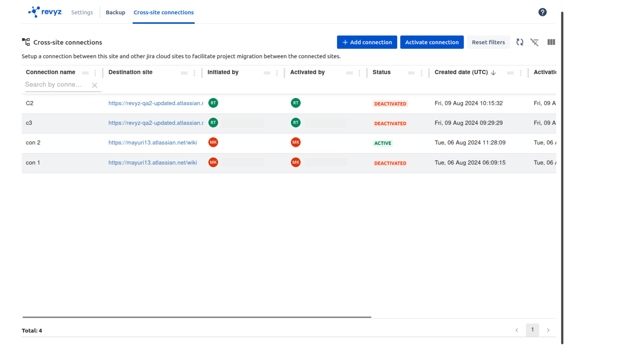This screenshot has height=354, width=644.
Task: Open the Destination site column options menu
Action: 194,73
